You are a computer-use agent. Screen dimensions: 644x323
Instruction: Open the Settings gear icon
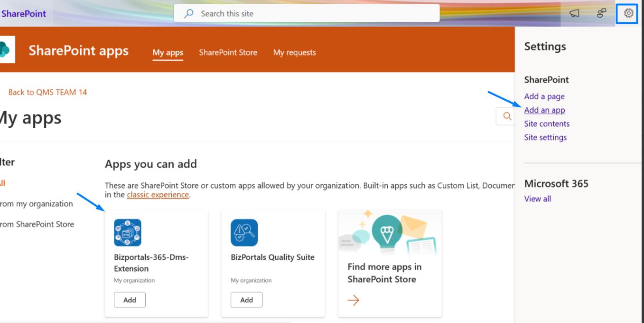tap(629, 14)
